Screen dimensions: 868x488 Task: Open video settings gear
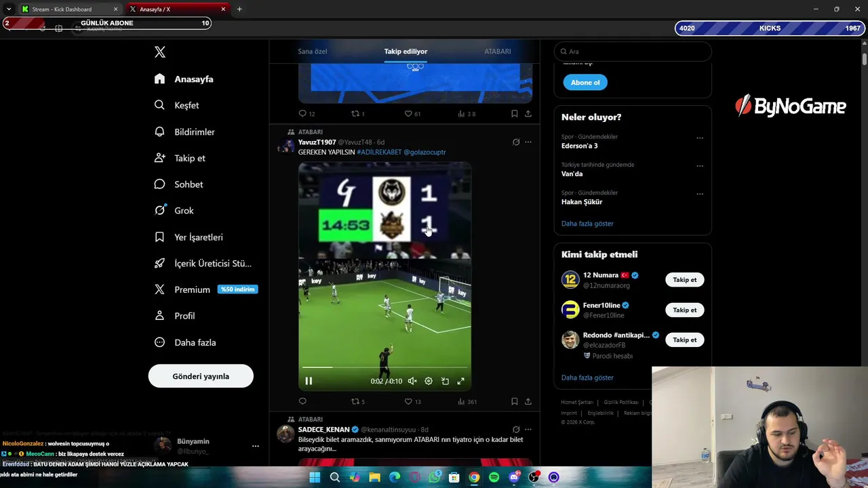[x=429, y=381]
